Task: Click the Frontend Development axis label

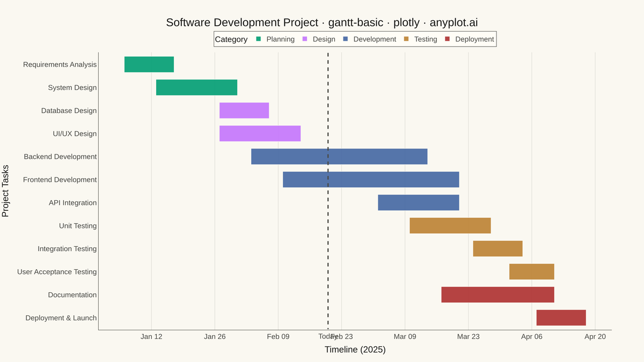Action: click(60, 180)
